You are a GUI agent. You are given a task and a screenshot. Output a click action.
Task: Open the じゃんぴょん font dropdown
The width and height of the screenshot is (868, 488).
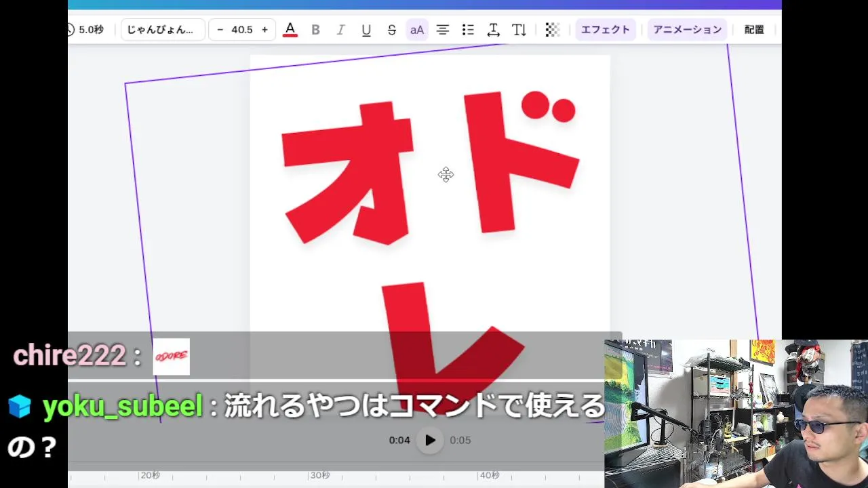pyautogui.click(x=163, y=30)
